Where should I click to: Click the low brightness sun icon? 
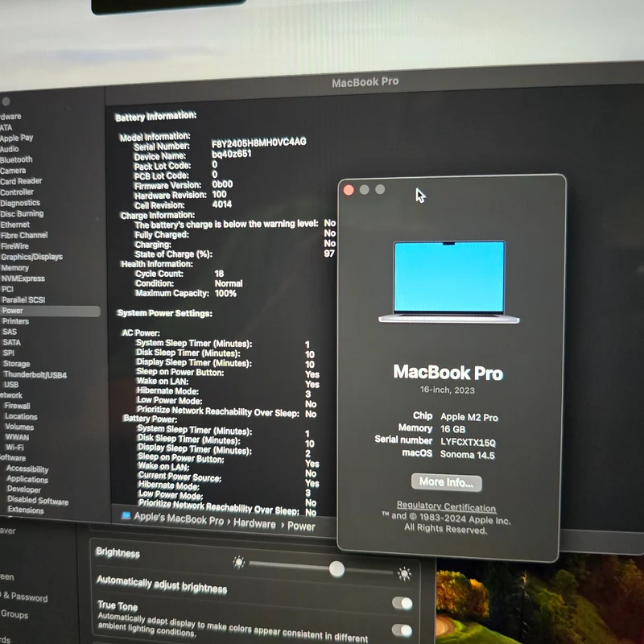tap(238, 561)
